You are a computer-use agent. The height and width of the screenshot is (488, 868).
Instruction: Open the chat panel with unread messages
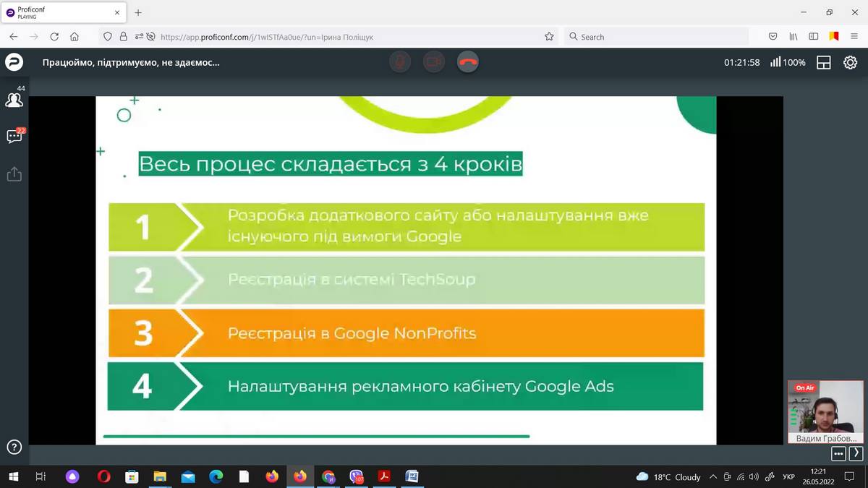(x=14, y=137)
